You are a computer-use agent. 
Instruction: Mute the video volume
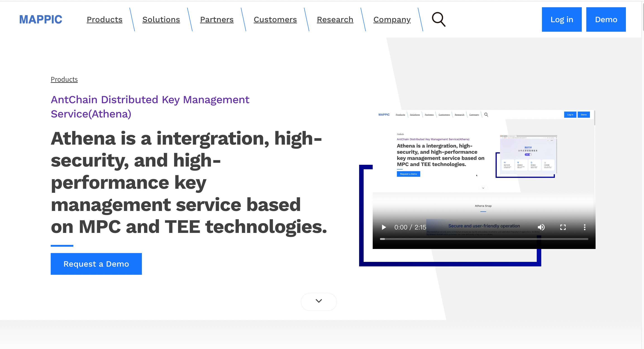point(541,227)
